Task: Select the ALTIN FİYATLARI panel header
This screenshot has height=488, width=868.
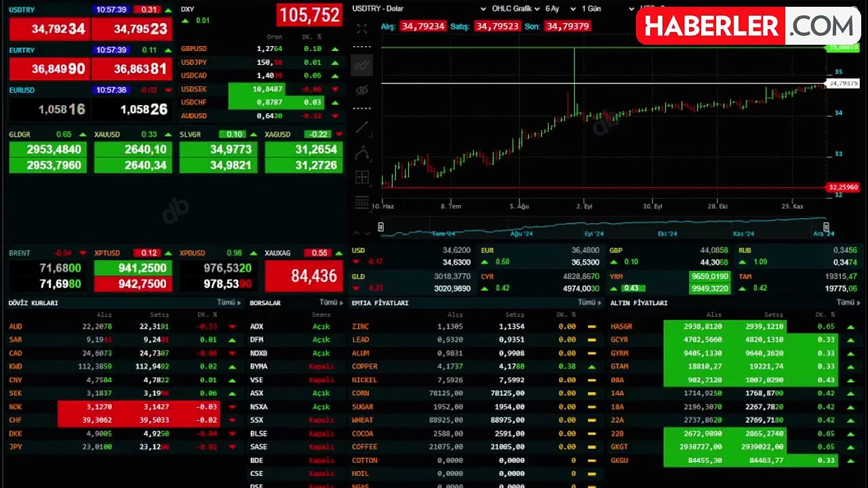Action: [x=639, y=303]
